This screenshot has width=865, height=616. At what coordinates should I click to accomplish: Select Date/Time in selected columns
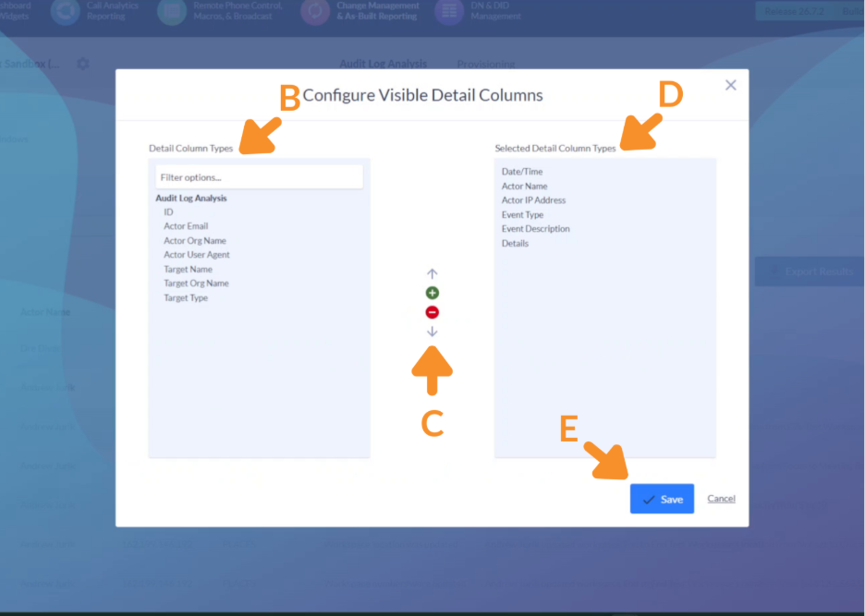point(522,172)
